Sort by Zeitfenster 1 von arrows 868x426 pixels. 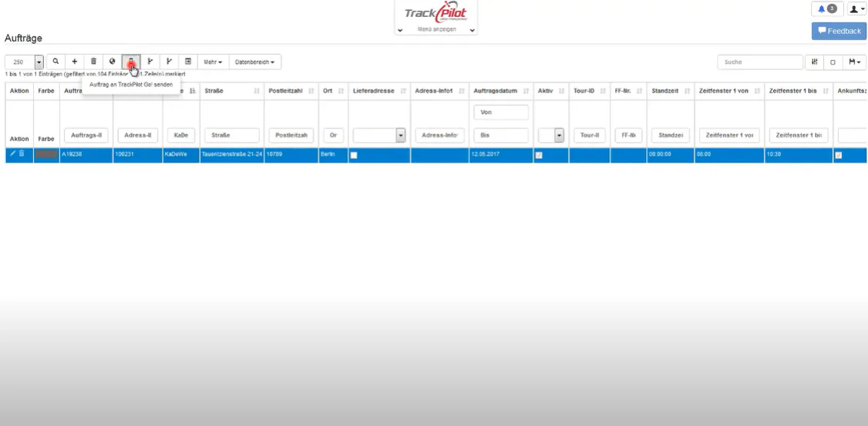(757, 91)
